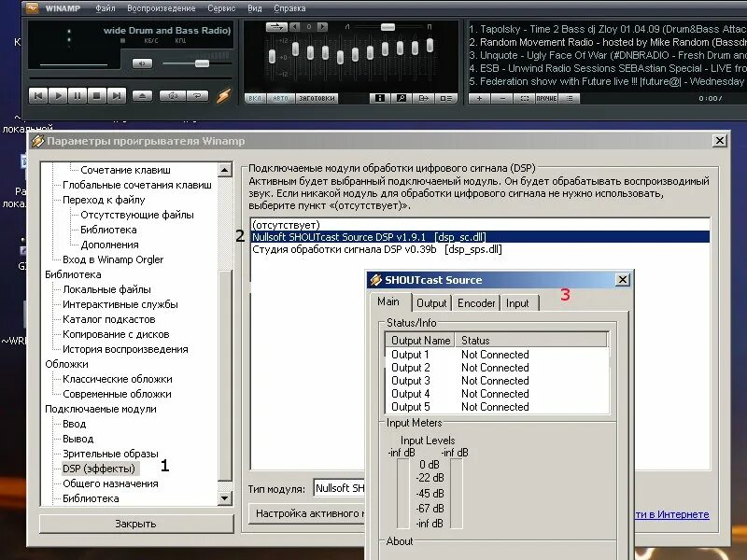
Task: Click the Настройка активного модуля button
Action: 308,513
